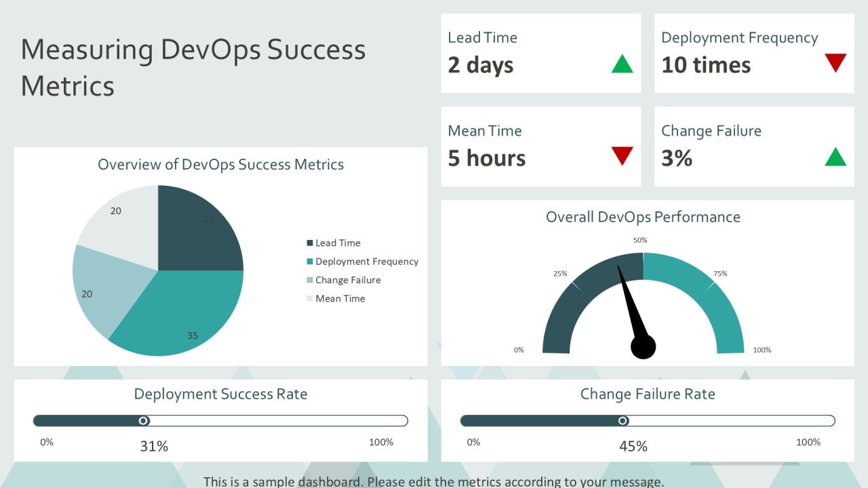Click the '75%' gauge label
Image resolution: width=868 pixels, height=488 pixels.
pos(720,274)
